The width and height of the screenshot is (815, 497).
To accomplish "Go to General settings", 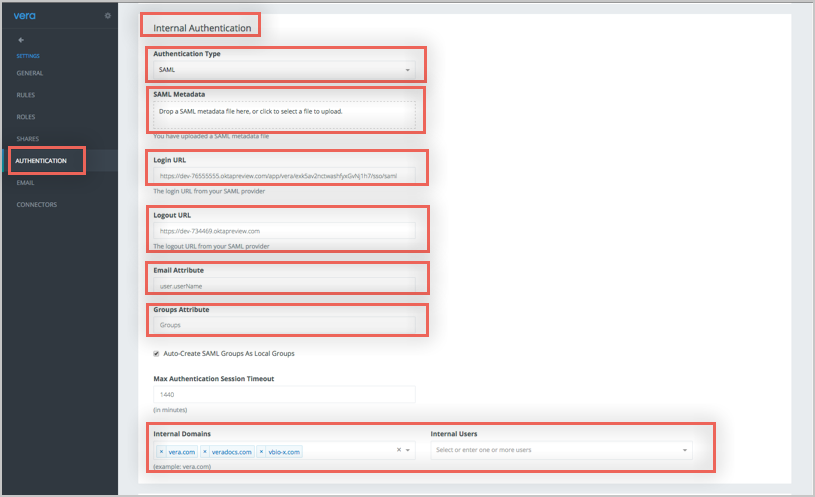I will [29, 73].
